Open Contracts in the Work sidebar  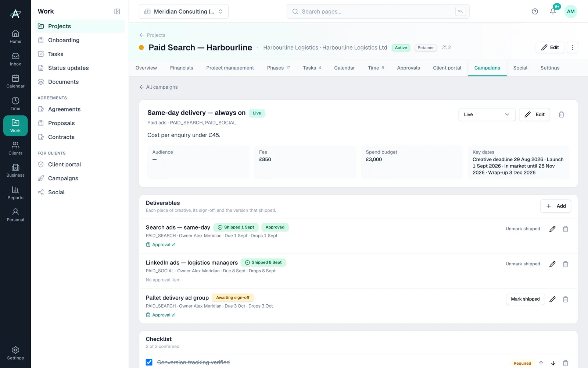click(80, 137)
